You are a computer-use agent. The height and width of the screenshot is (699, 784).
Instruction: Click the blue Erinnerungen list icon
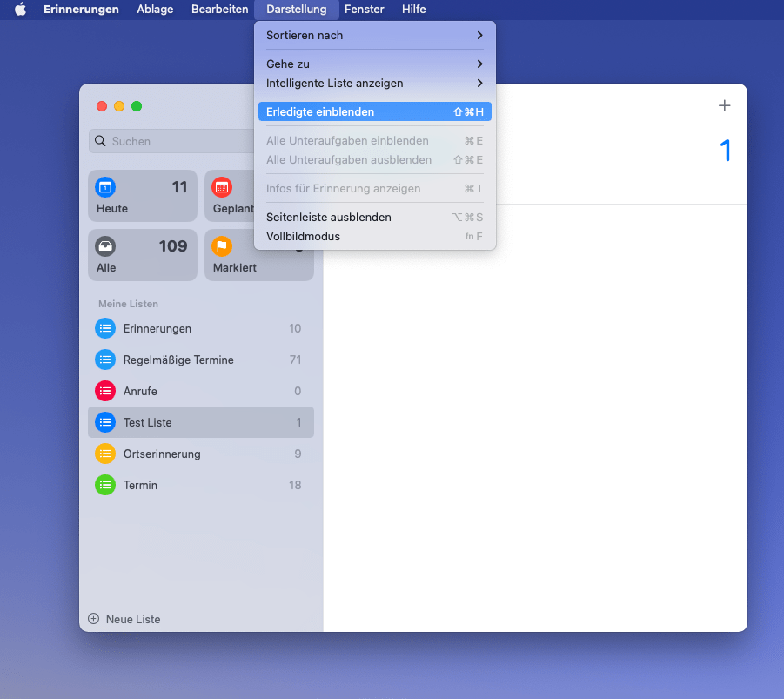tap(105, 328)
